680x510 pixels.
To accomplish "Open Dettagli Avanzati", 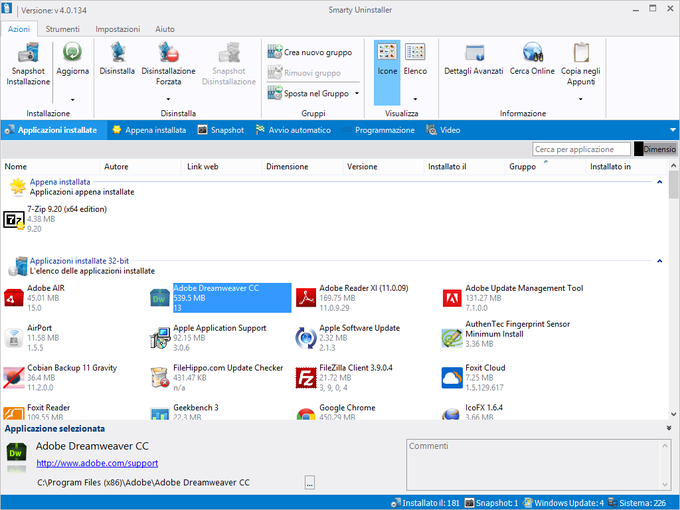I will coord(474,60).
